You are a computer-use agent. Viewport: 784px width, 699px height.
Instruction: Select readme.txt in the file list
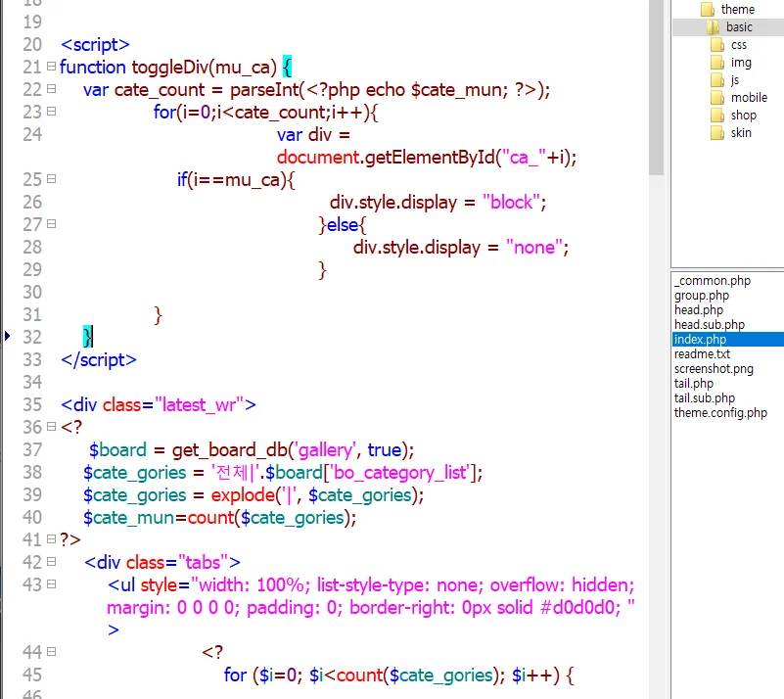coord(702,354)
